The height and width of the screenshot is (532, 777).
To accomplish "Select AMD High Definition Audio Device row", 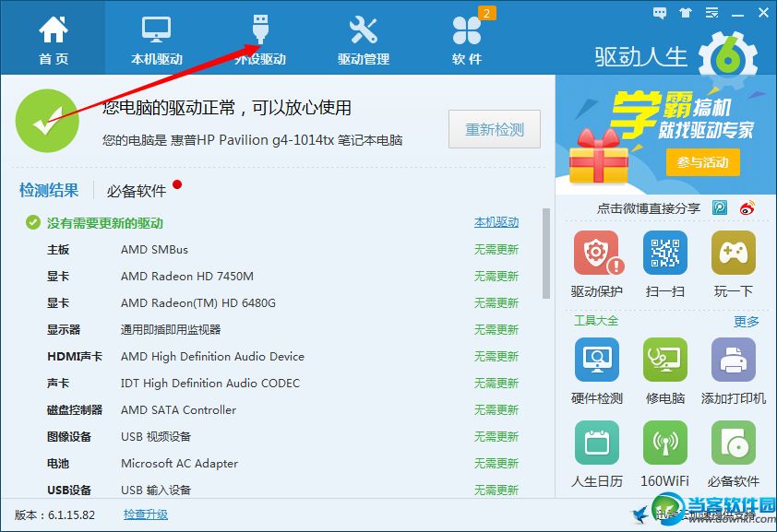I will (282, 356).
